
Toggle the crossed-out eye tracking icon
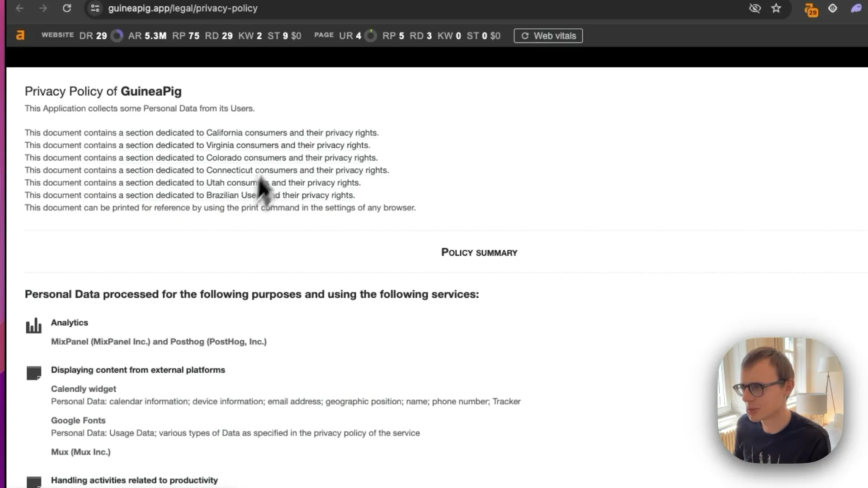coord(755,9)
